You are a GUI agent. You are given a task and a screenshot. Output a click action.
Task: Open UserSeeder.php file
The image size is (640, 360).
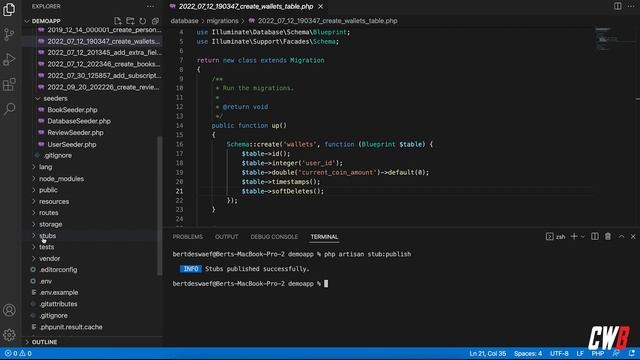[72, 144]
